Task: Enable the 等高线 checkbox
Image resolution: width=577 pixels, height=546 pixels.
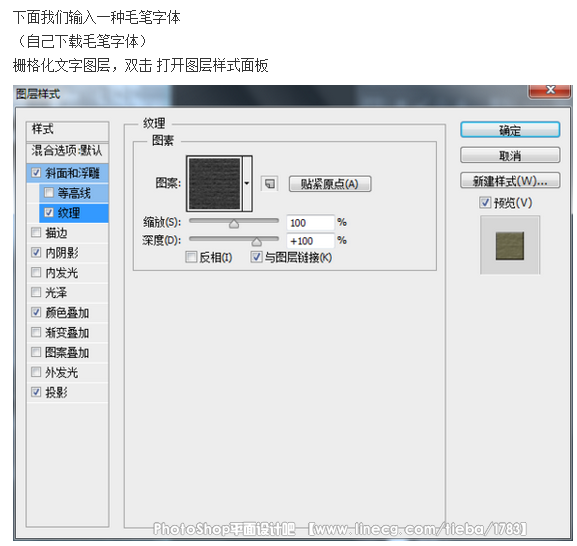Action: [x=49, y=192]
